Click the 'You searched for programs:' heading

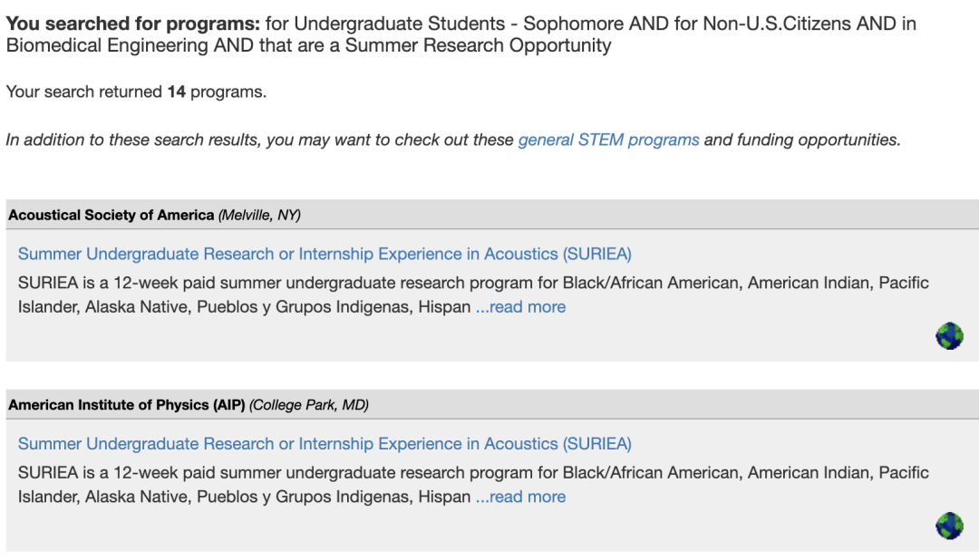coord(133,24)
